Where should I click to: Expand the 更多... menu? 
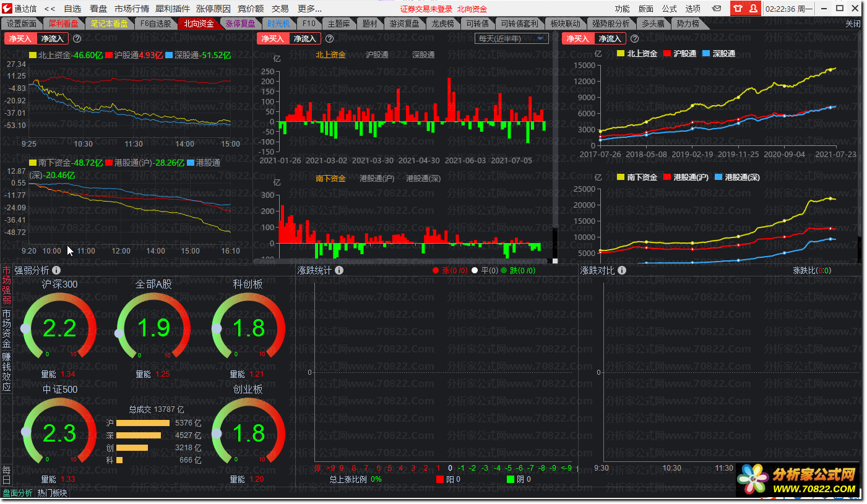pos(309,9)
